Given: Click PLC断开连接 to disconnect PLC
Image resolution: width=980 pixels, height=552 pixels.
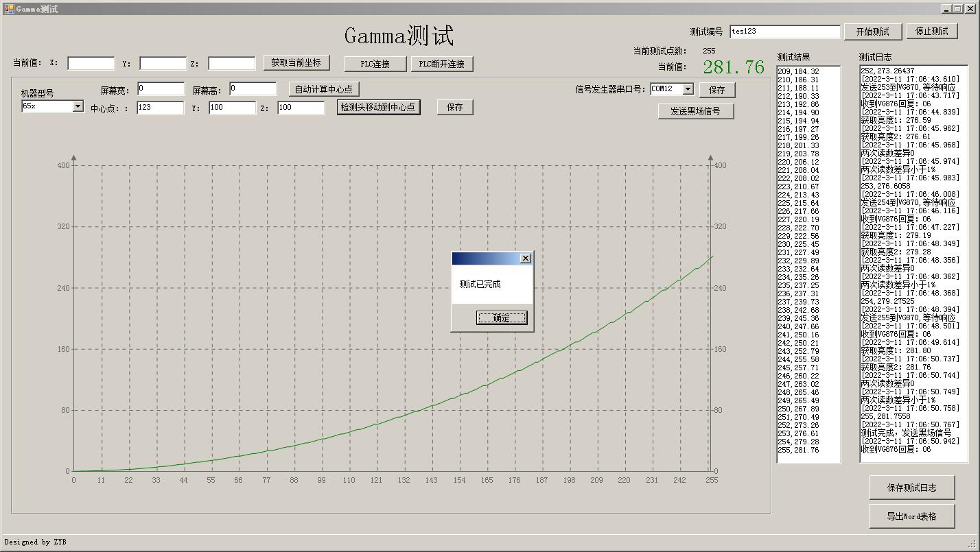Looking at the screenshot, I should 441,63.
